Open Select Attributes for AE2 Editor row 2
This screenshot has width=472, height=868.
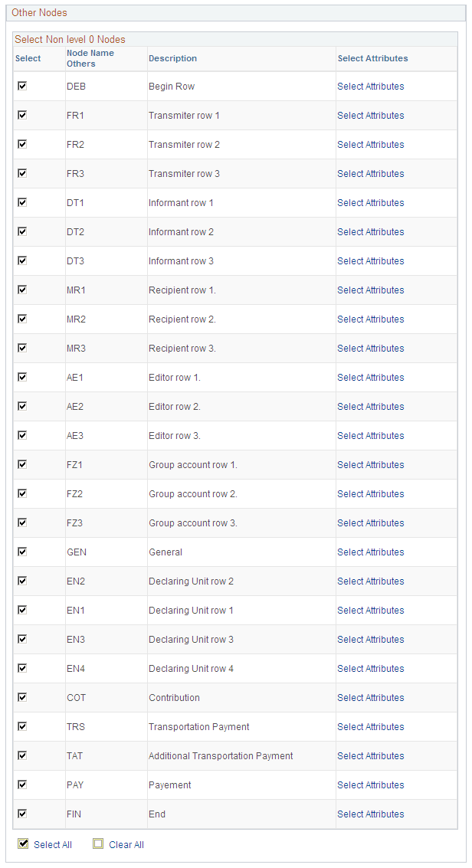click(371, 406)
